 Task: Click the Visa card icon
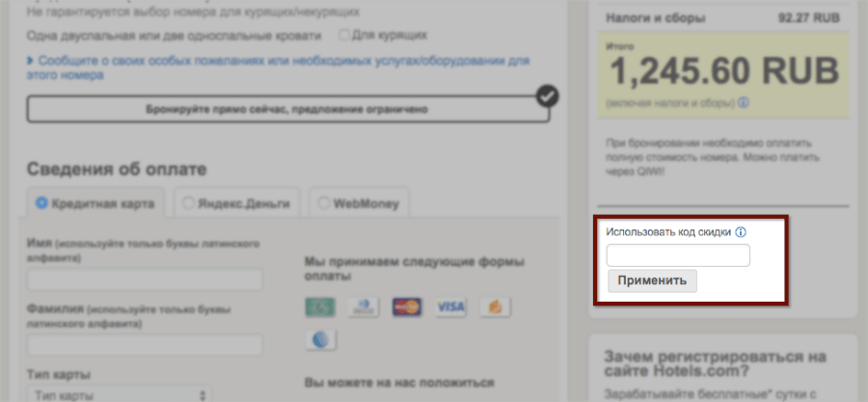click(450, 307)
